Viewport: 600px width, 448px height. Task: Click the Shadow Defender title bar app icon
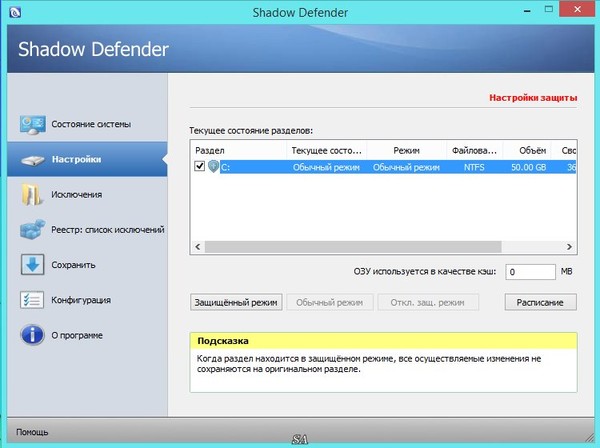[x=15, y=12]
